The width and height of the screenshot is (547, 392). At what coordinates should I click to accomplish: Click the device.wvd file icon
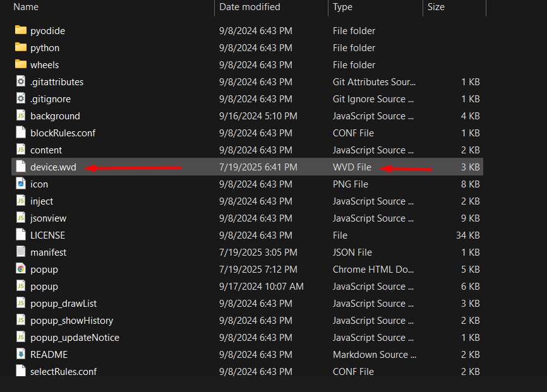(21, 167)
